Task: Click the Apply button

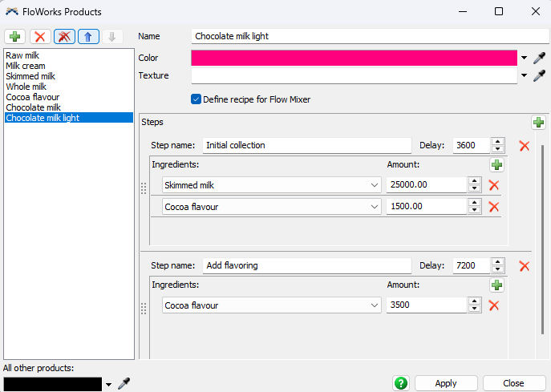Action: tap(445, 383)
